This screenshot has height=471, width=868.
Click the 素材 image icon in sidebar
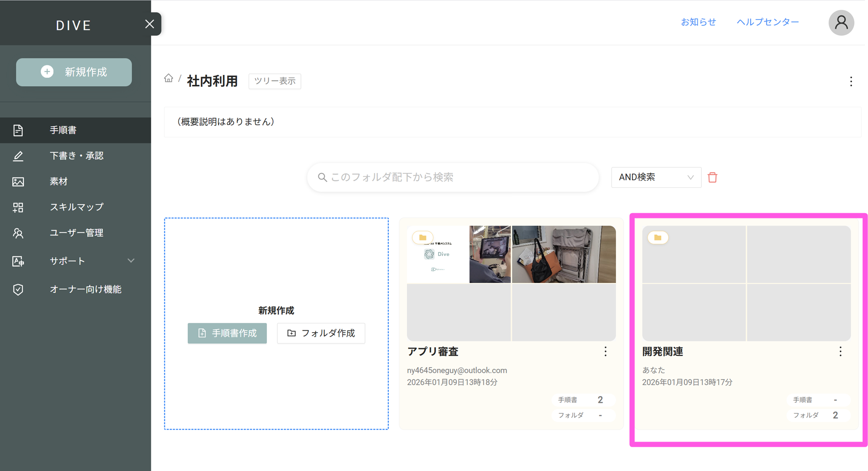click(18, 182)
